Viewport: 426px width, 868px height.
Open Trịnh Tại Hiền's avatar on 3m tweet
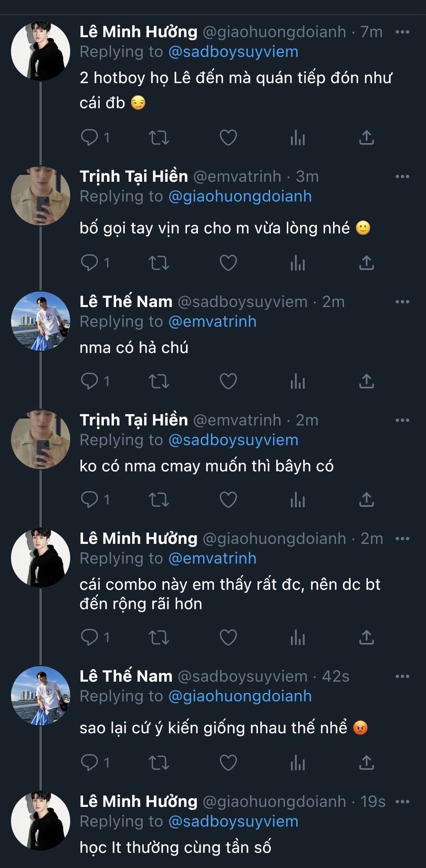pyautogui.click(x=41, y=196)
